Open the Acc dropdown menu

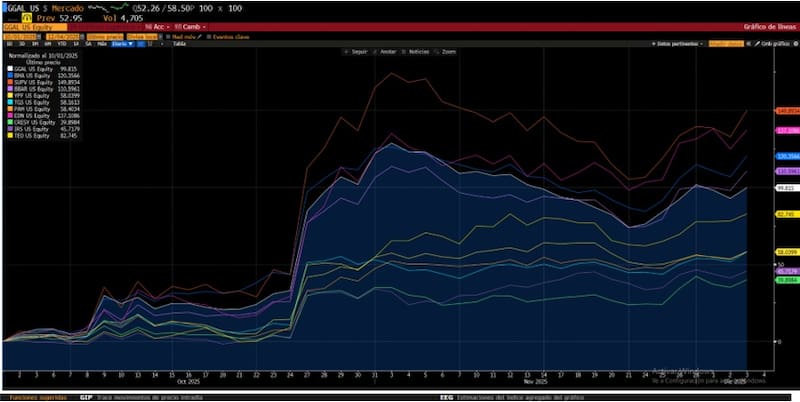click(x=155, y=27)
